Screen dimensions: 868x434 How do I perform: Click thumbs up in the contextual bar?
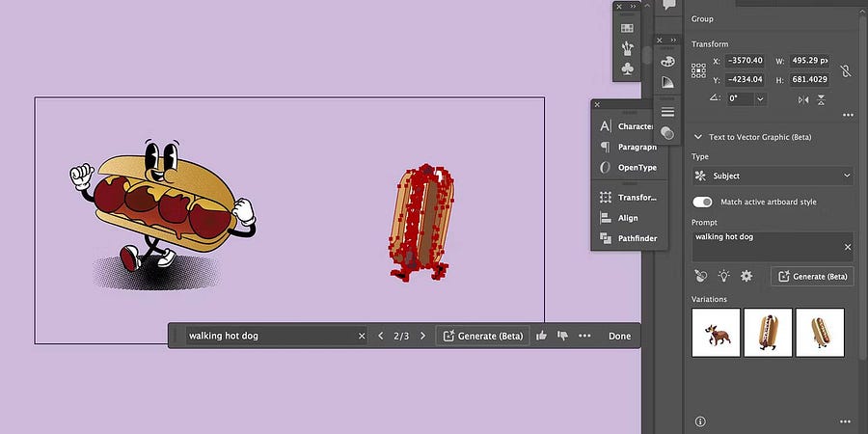(x=541, y=336)
